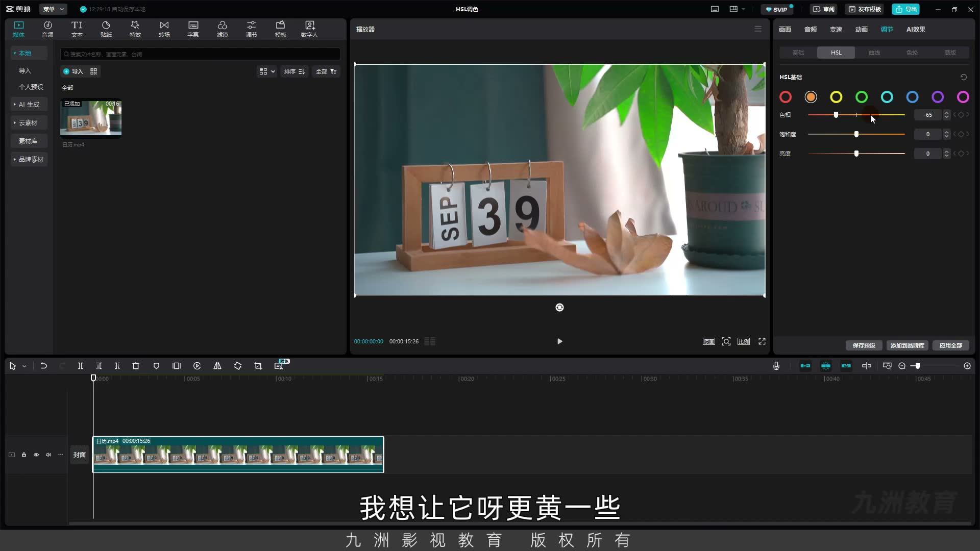Screen dimensions: 980x551
Task: Open the 字幕 captions tab
Action: pyautogui.click(x=193, y=29)
